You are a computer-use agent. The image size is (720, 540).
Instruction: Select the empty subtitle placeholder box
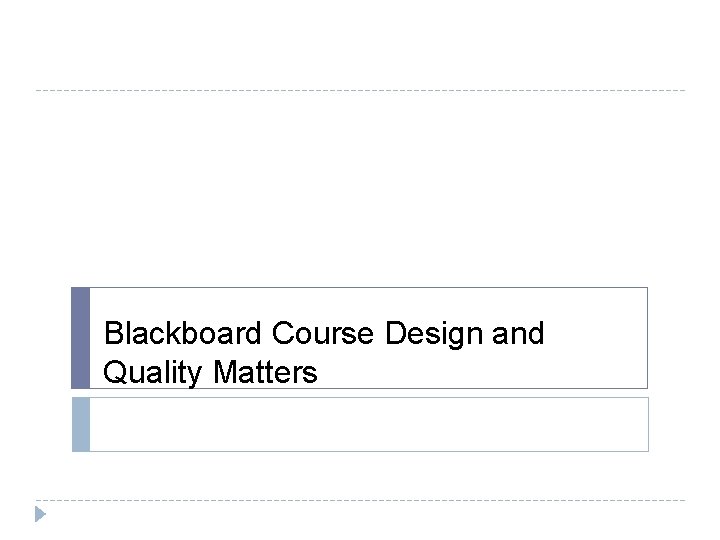(x=368, y=424)
